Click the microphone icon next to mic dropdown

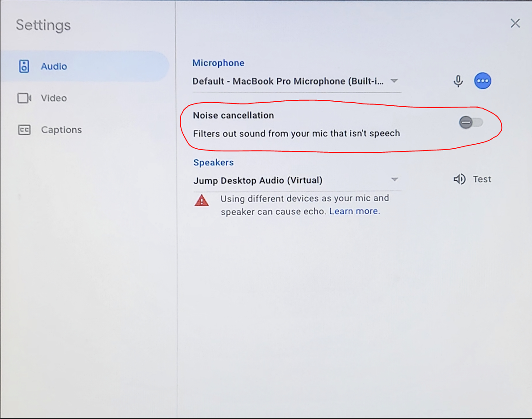tap(458, 81)
